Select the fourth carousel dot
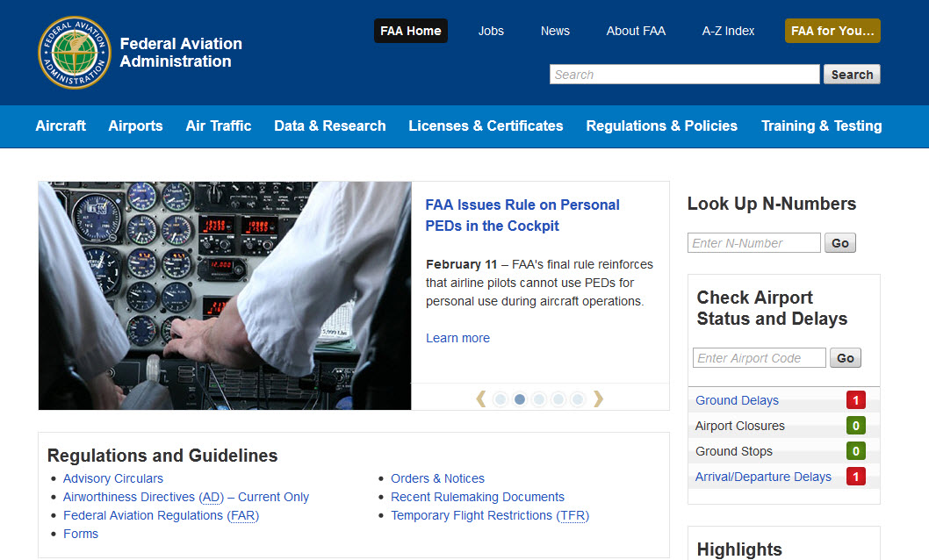The width and height of the screenshot is (929, 560). click(x=558, y=399)
